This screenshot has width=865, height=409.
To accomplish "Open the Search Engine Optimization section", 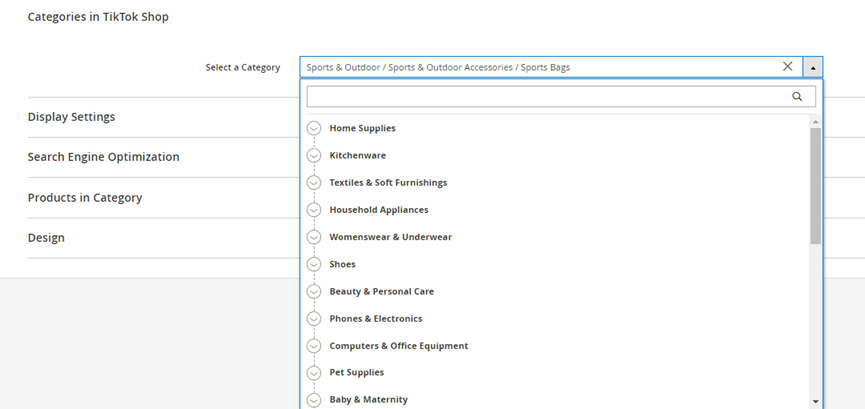I will [104, 157].
